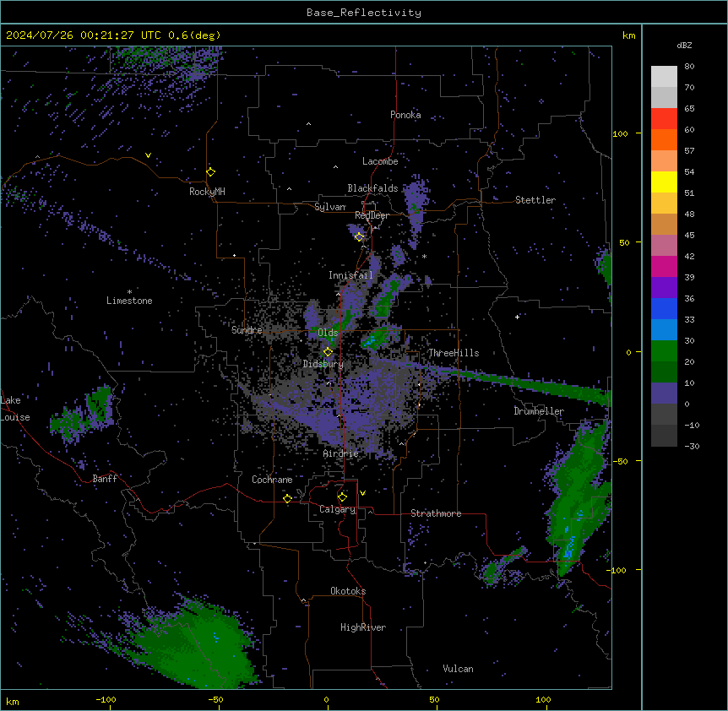Click the ThreeHills city label

tap(454, 353)
